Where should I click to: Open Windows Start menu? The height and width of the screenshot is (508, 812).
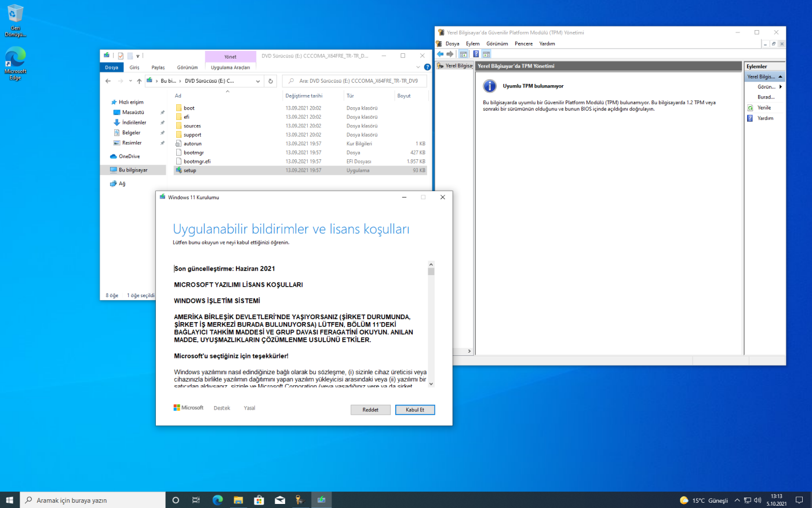[x=9, y=500]
